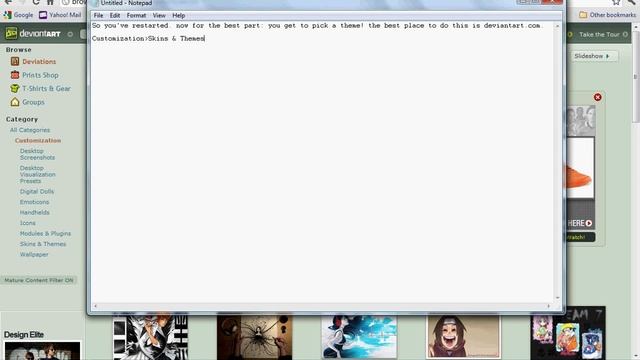640x360 pixels.
Task: Click Take the Tour link
Action: [599, 35]
